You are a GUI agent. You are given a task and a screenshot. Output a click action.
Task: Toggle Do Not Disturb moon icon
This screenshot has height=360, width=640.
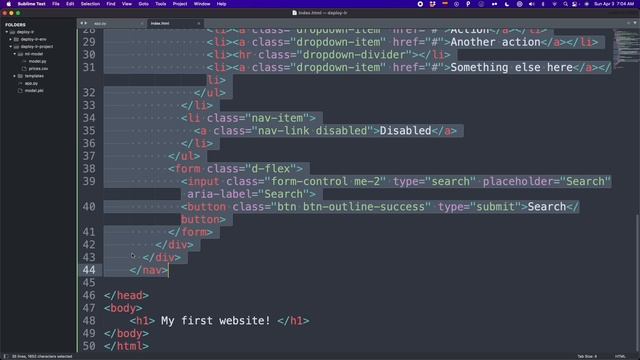(507, 4)
